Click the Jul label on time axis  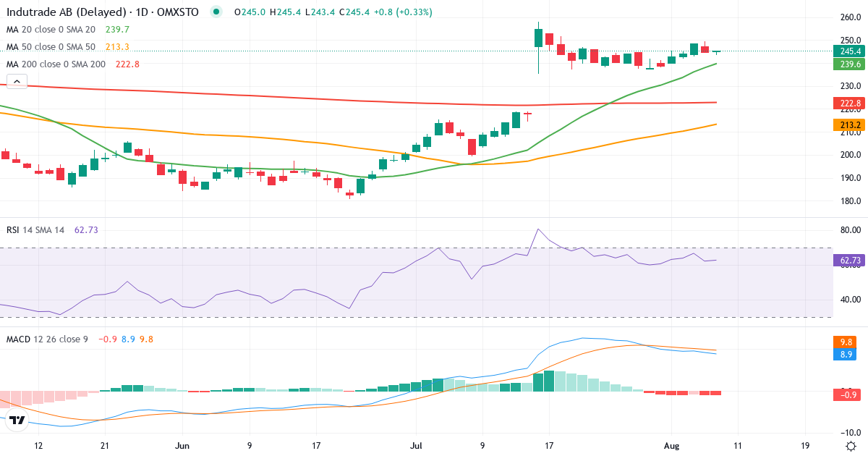coord(416,445)
